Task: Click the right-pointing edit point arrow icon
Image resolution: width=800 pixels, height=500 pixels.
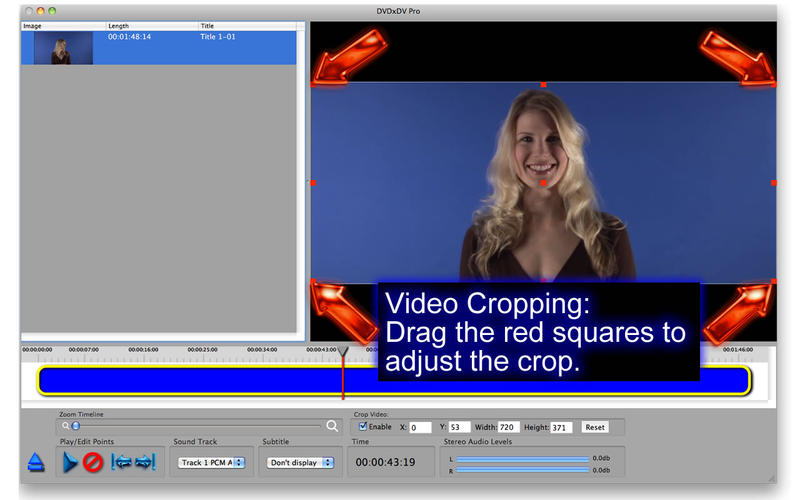Action: pyautogui.click(x=145, y=462)
